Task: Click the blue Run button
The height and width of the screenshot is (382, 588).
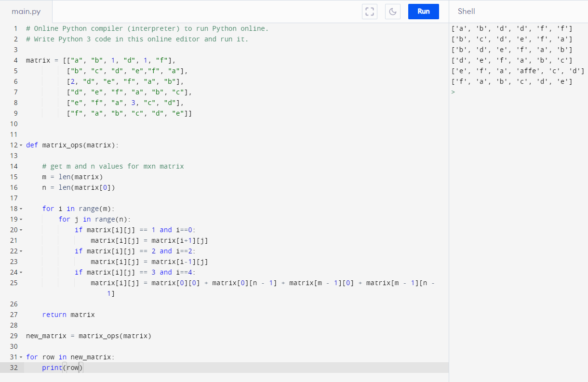Action: [424, 12]
